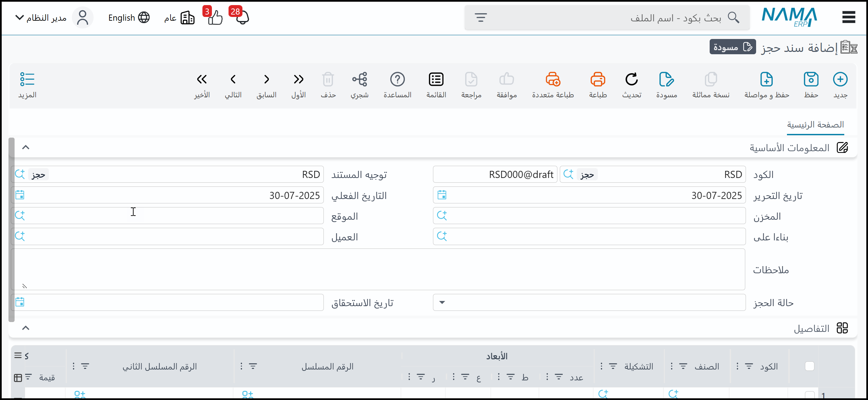
Task: Collapse the basic information (المعلومات الأساسية) section
Action: pyautogui.click(x=26, y=147)
